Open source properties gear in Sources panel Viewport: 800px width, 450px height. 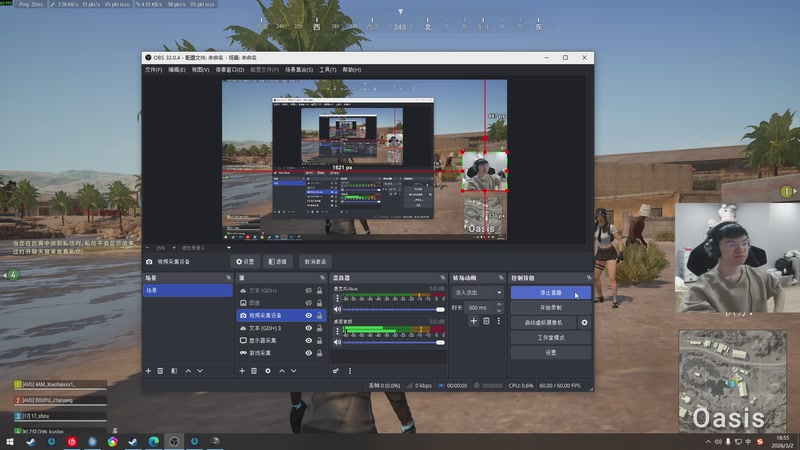click(x=268, y=371)
